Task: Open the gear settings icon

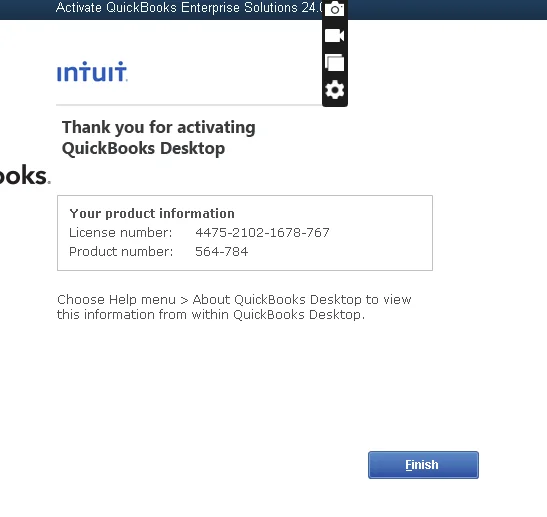Action: click(335, 90)
